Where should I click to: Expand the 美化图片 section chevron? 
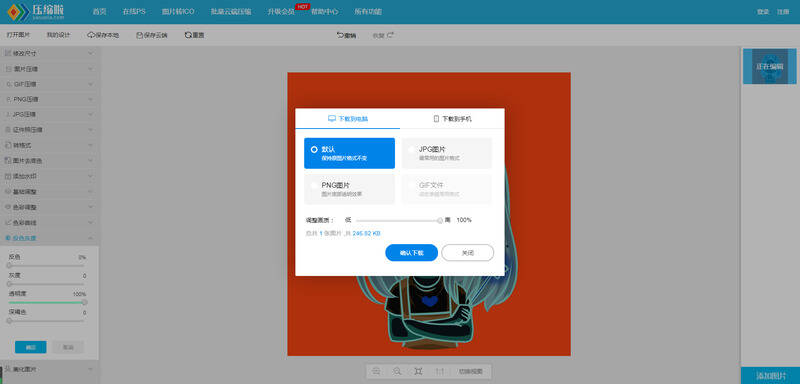pyautogui.click(x=90, y=369)
